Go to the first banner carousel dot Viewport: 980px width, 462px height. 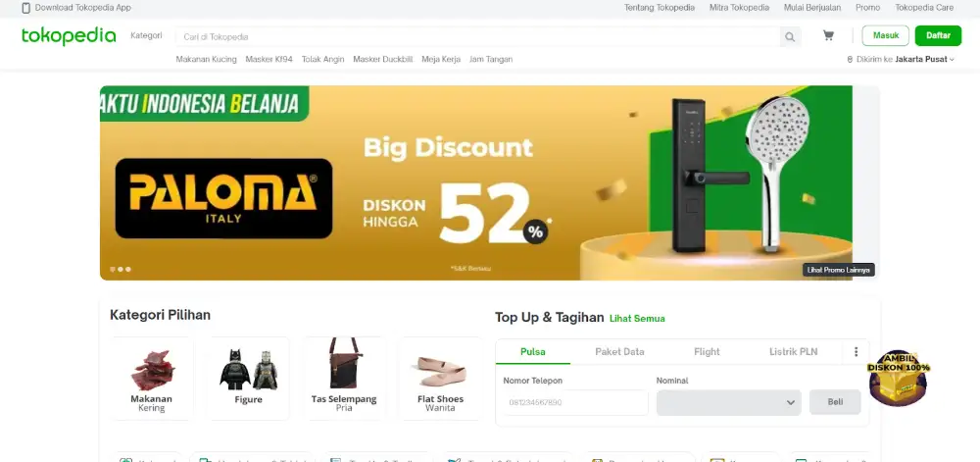[113, 270]
